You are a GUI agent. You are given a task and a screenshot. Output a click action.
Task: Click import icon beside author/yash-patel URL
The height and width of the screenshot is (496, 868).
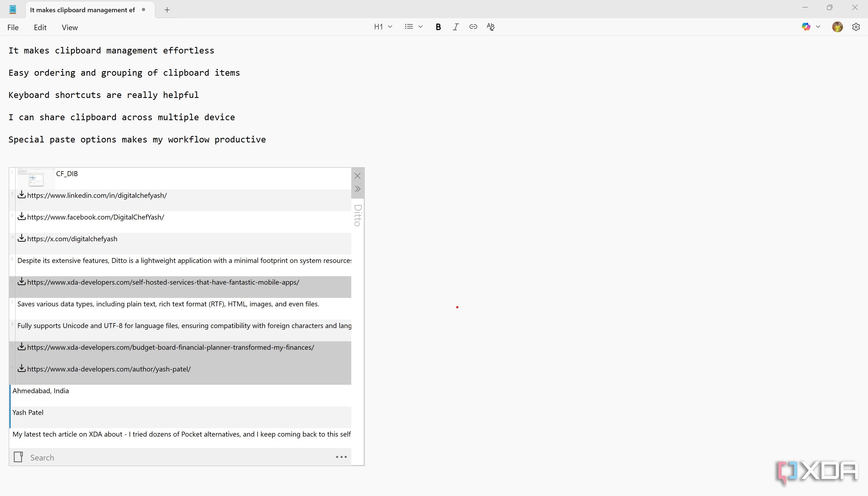[22, 368]
